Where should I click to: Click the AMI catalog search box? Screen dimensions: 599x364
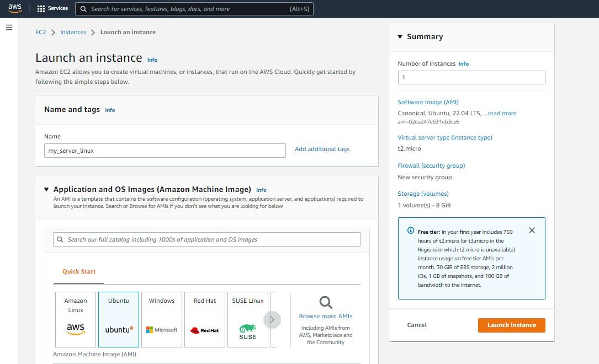point(206,239)
